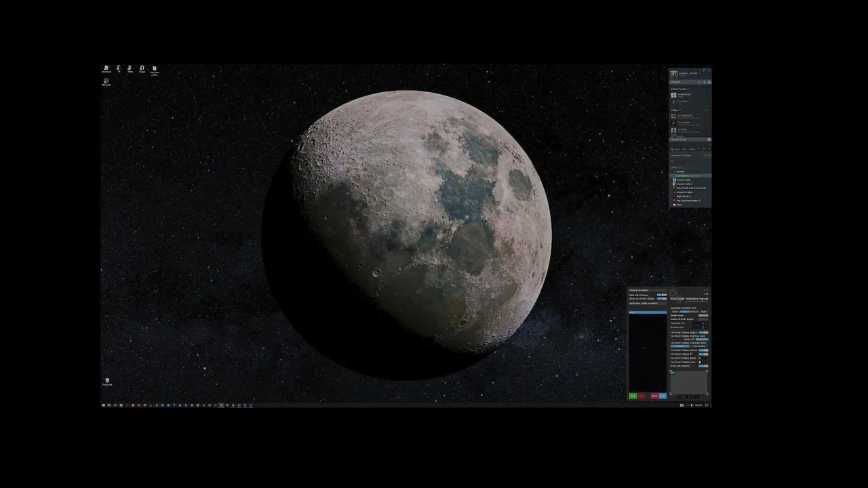Select Grand Theft Auto V Enhanced

[x=689, y=188]
